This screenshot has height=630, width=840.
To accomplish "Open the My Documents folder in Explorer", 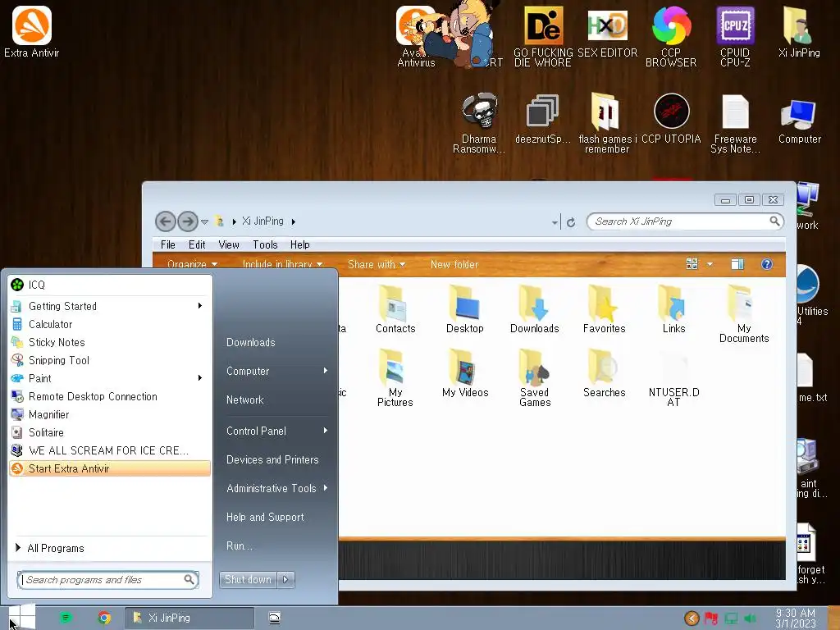I will (x=743, y=314).
